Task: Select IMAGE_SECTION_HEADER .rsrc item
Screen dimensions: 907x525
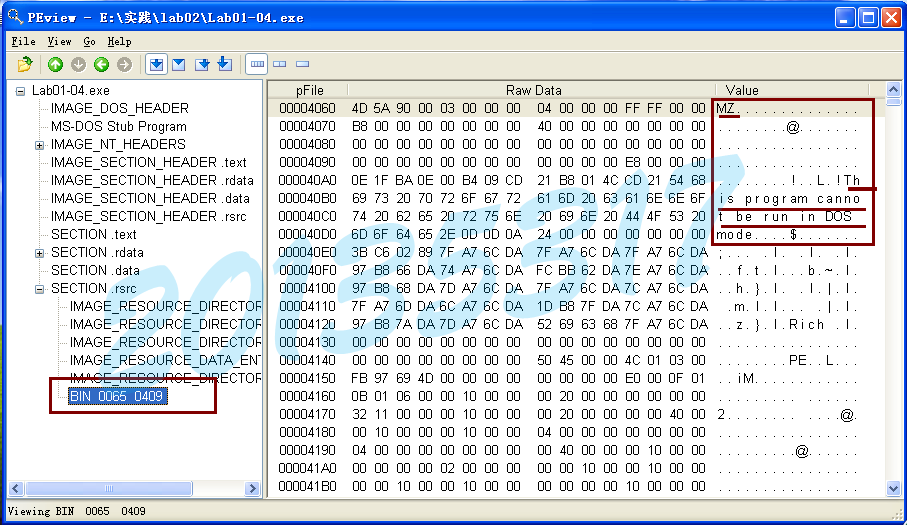Action: [149, 216]
